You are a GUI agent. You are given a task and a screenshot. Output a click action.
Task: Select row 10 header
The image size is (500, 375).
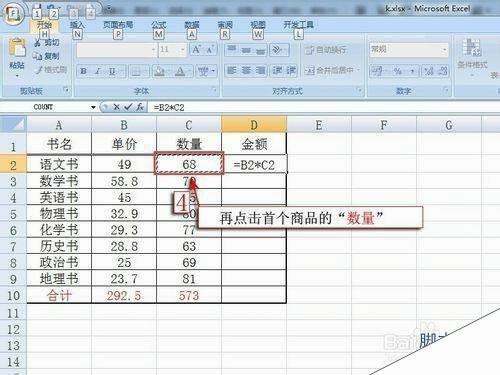[13, 295]
